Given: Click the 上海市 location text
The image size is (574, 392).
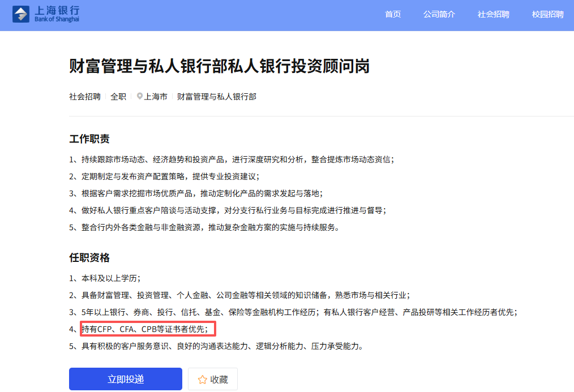Looking at the screenshot, I should click(156, 97).
